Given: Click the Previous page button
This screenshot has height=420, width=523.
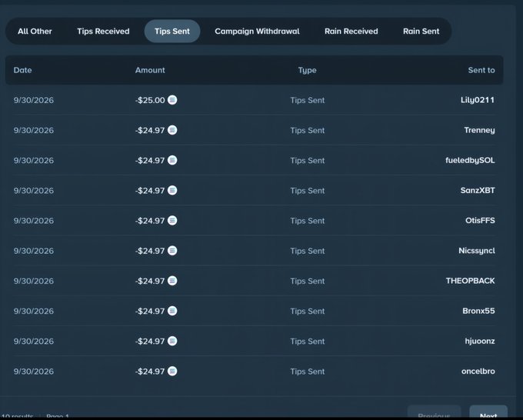Looking at the screenshot, I should [x=434, y=412].
